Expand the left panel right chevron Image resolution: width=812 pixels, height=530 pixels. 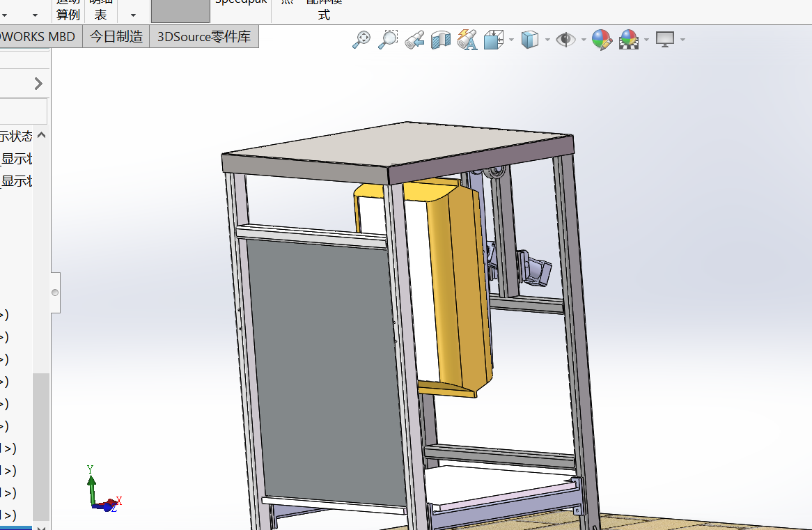coord(38,84)
